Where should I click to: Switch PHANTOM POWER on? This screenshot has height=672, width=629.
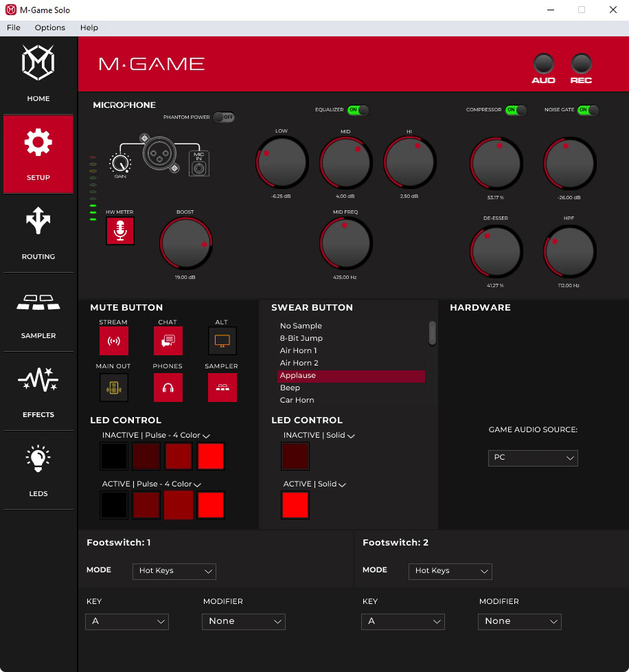pos(224,117)
